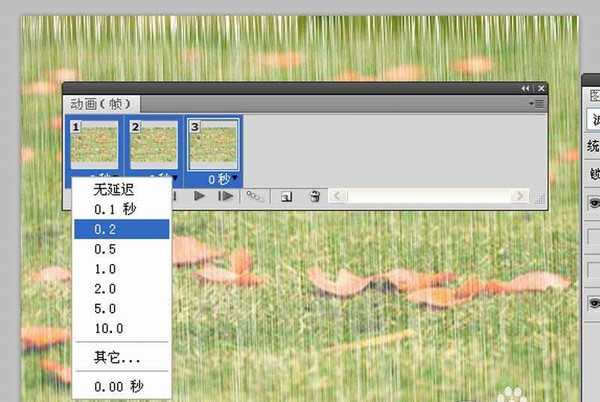The height and width of the screenshot is (402, 600).
Task: Go to next animation frame
Action: [225, 196]
